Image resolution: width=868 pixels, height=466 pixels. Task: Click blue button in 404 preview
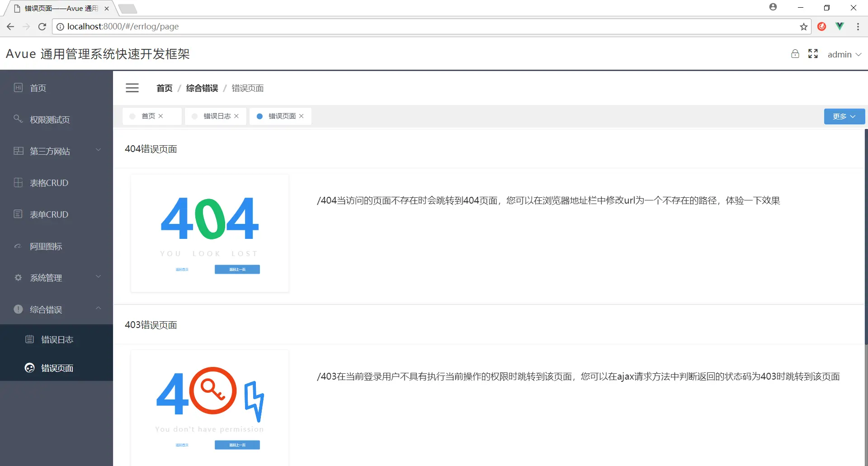[x=237, y=269]
